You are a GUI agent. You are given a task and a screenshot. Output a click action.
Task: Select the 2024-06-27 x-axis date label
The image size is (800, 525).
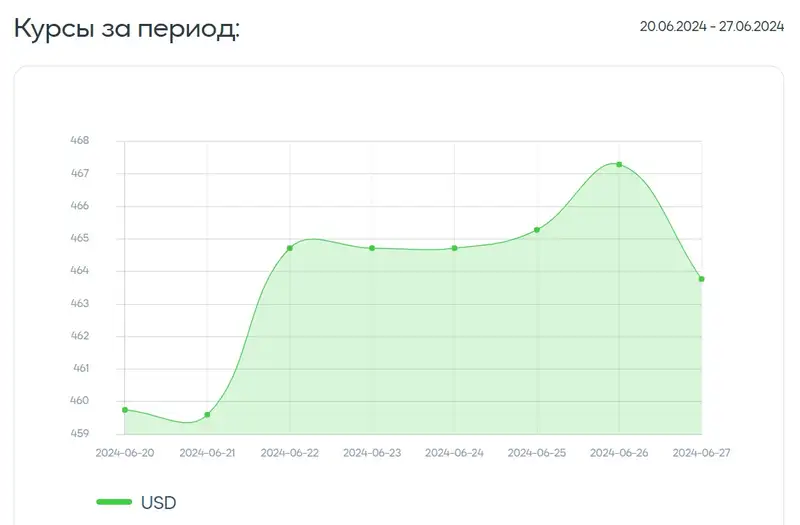701,453
